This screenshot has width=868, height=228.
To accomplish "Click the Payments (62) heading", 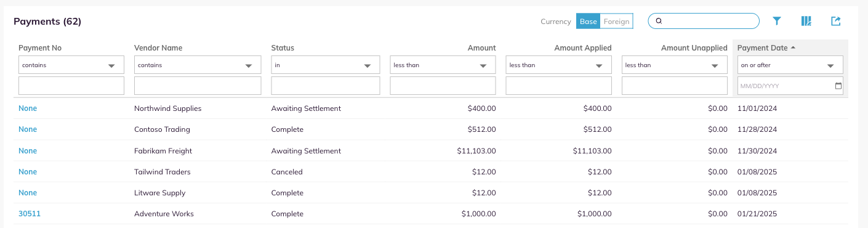I will click(x=47, y=22).
